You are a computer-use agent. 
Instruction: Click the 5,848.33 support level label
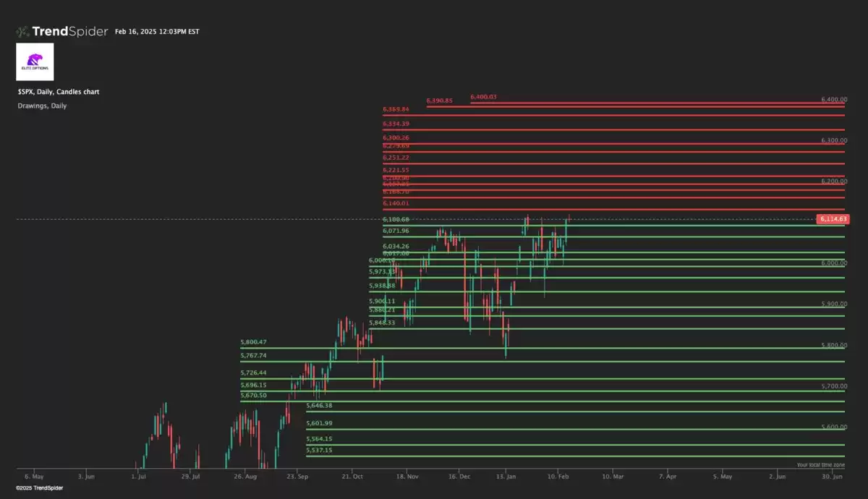[x=382, y=323]
